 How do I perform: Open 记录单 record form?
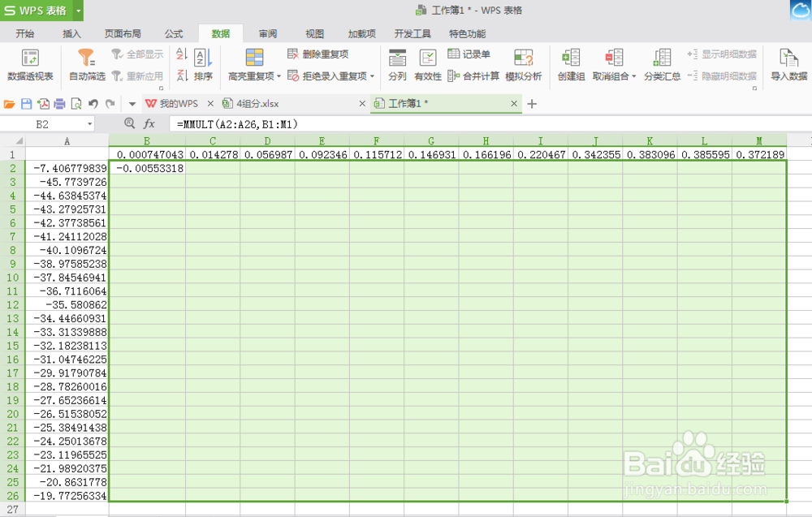click(469, 54)
